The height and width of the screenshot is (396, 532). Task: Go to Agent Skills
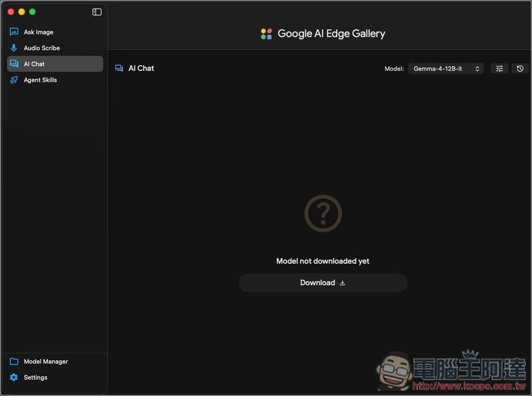pyautogui.click(x=55, y=80)
